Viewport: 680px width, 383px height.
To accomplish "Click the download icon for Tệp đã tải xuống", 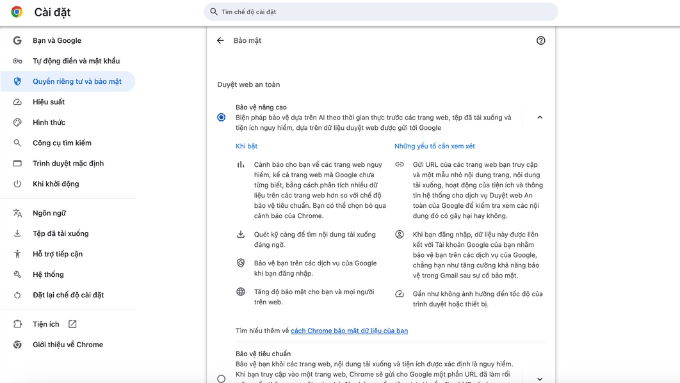I will [x=17, y=233].
